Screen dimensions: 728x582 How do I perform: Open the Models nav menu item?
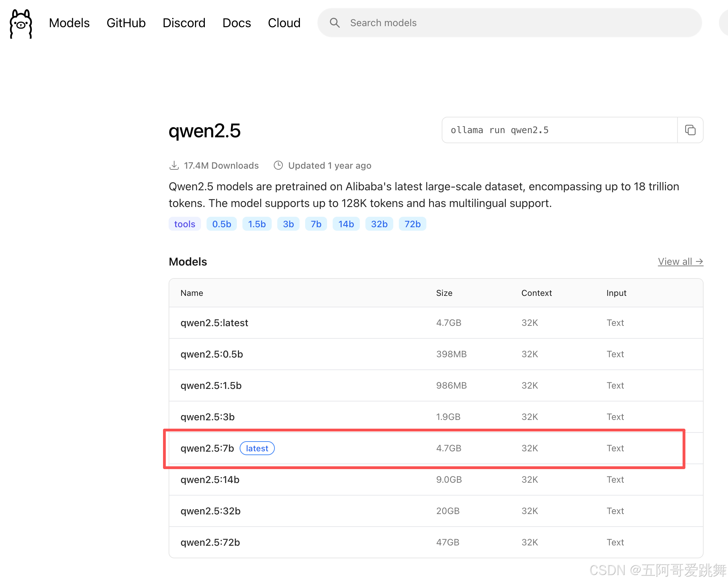point(69,23)
